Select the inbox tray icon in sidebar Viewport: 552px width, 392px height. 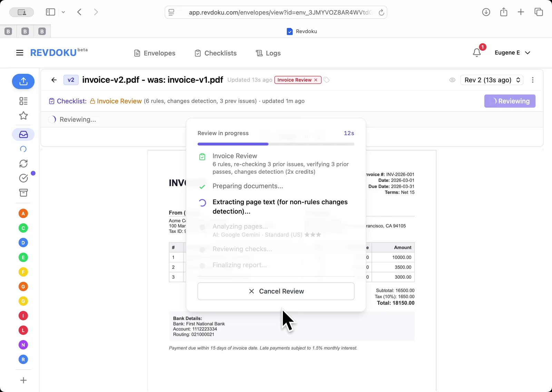tap(23, 134)
